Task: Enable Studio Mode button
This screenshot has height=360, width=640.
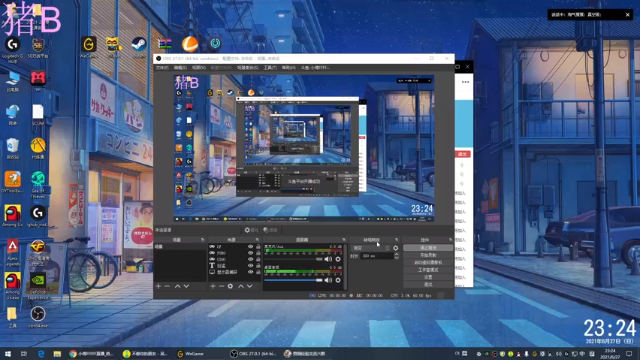Action: click(428, 270)
